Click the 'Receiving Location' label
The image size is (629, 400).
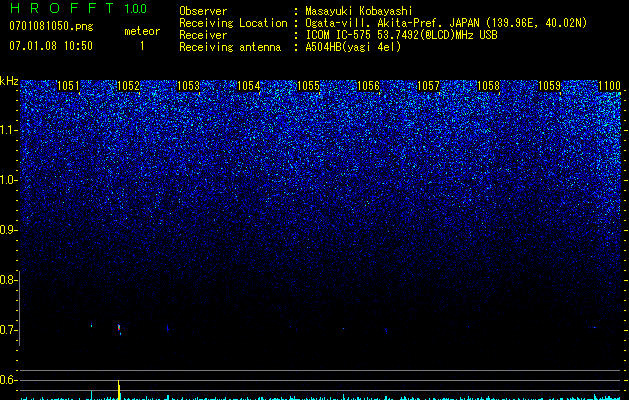(x=233, y=23)
